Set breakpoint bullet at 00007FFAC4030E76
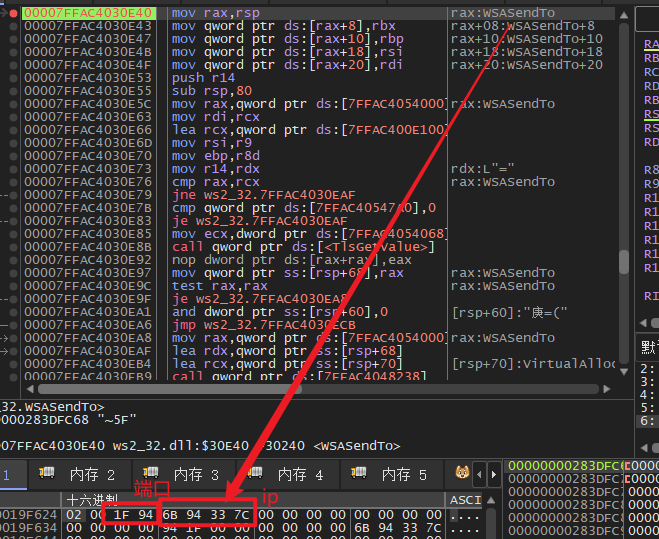The width and height of the screenshot is (659, 539). point(13,182)
